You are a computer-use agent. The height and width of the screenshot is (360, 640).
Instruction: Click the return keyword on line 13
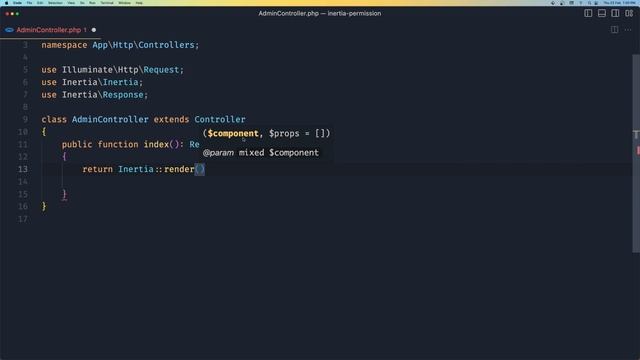[x=98, y=169]
